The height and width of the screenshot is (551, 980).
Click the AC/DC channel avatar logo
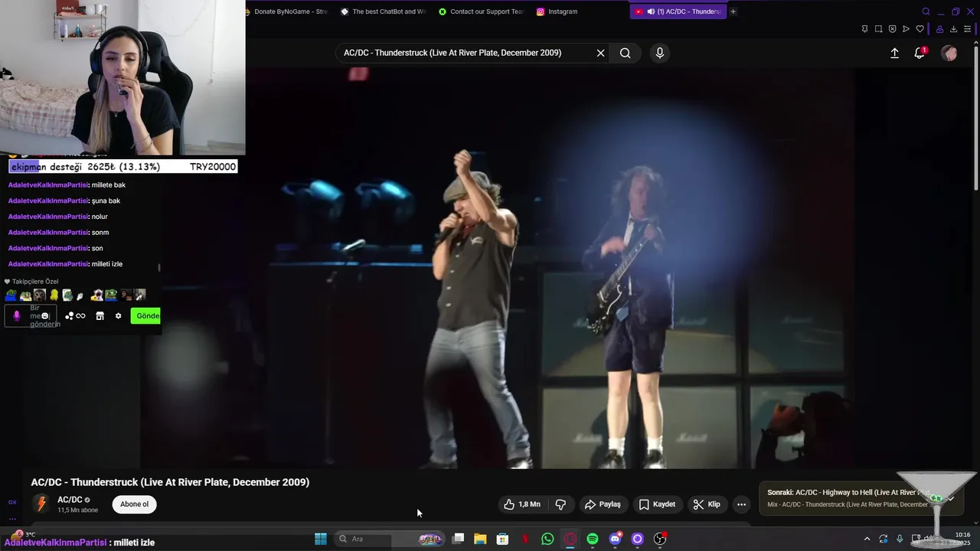pyautogui.click(x=41, y=504)
